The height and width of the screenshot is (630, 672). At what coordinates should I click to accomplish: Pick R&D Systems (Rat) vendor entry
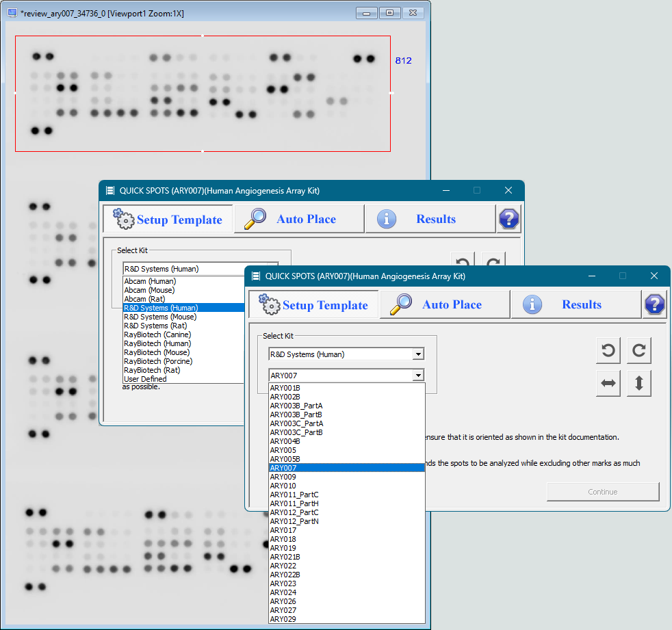point(183,326)
